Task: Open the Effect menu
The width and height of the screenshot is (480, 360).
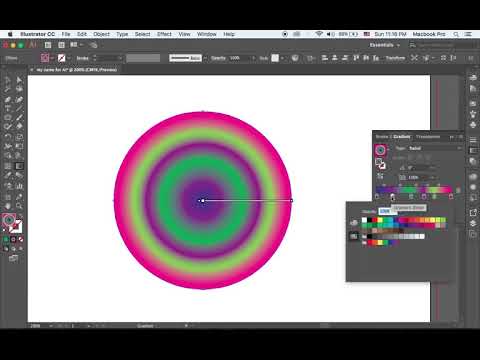Action: click(x=164, y=34)
